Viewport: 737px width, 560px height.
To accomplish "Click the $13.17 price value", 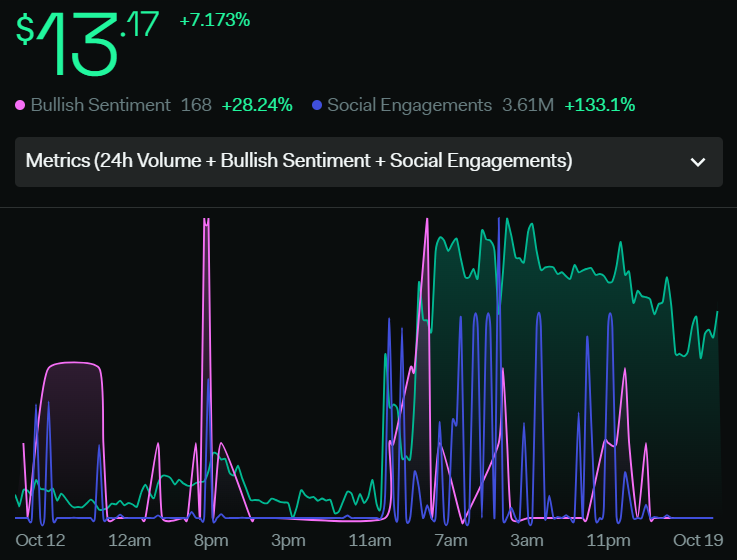I will [87, 43].
